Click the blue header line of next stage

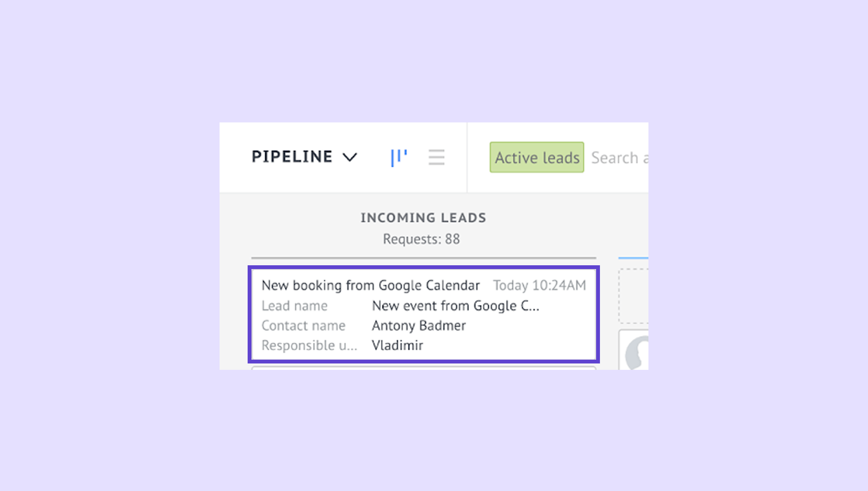[x=633, y=258]
